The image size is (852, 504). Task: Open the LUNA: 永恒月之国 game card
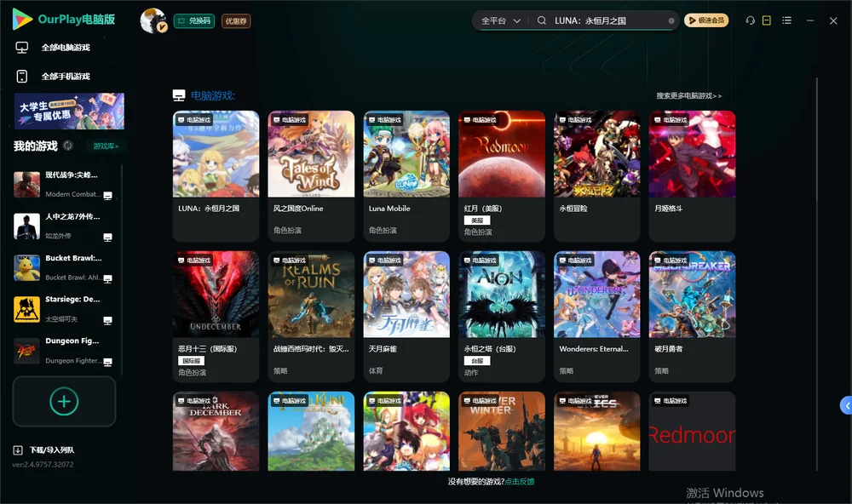[x=216, y=176]
